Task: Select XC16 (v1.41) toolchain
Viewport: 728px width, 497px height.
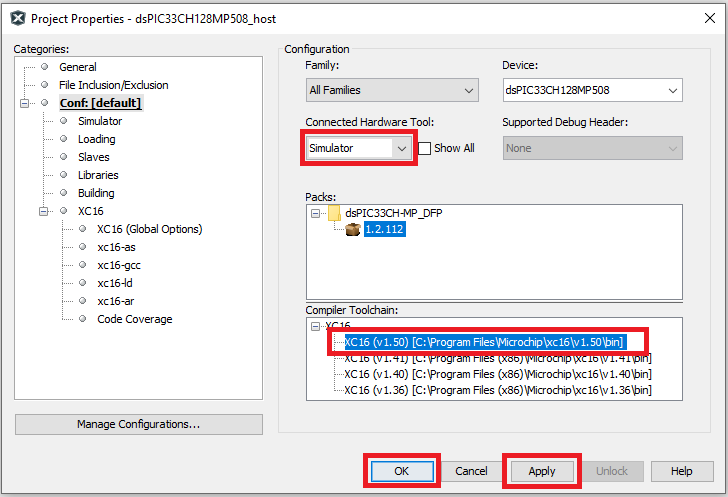Action: [x=498, y=358]
